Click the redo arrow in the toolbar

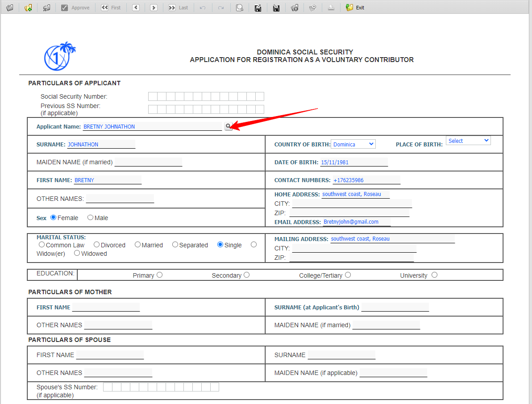[x=220, y=8]
